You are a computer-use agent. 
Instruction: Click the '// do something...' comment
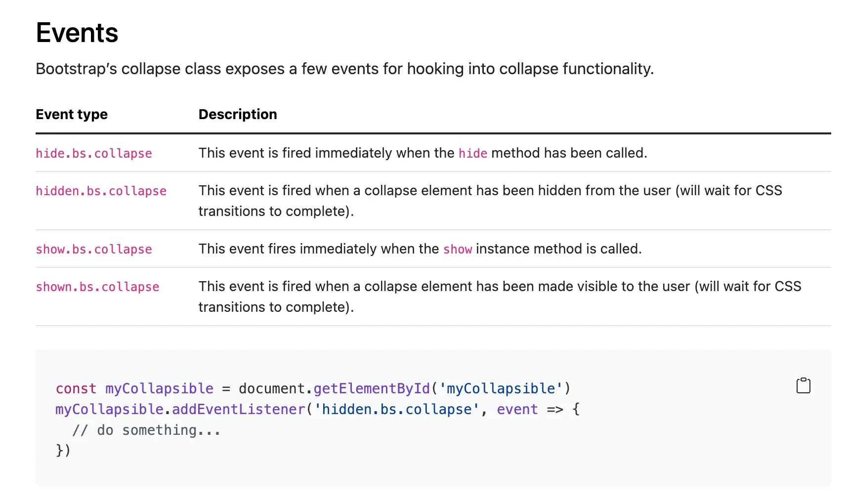[x=146, y=430]
